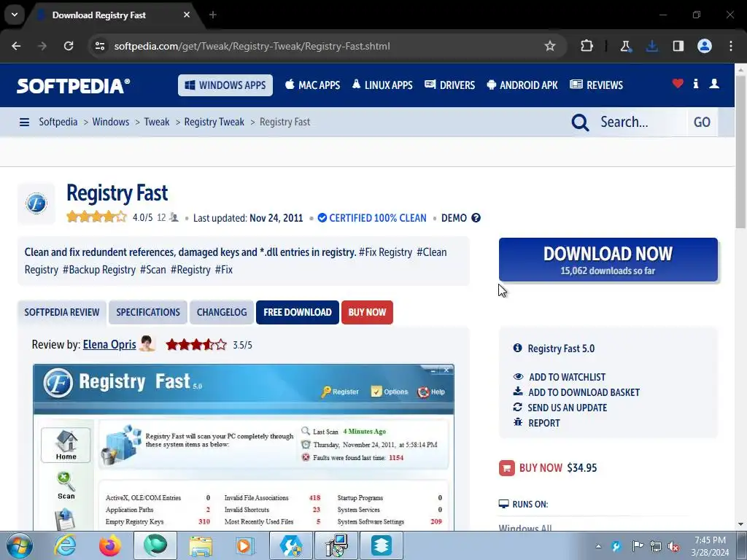Open Chrome Labs flask icon
The width and height of the screenshot is (747, 560).
tap(625, 46)
